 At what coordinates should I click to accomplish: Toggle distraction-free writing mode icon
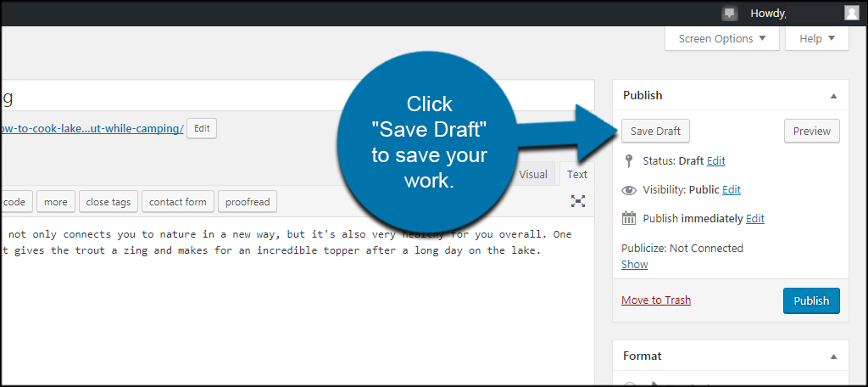coord(578,201)
